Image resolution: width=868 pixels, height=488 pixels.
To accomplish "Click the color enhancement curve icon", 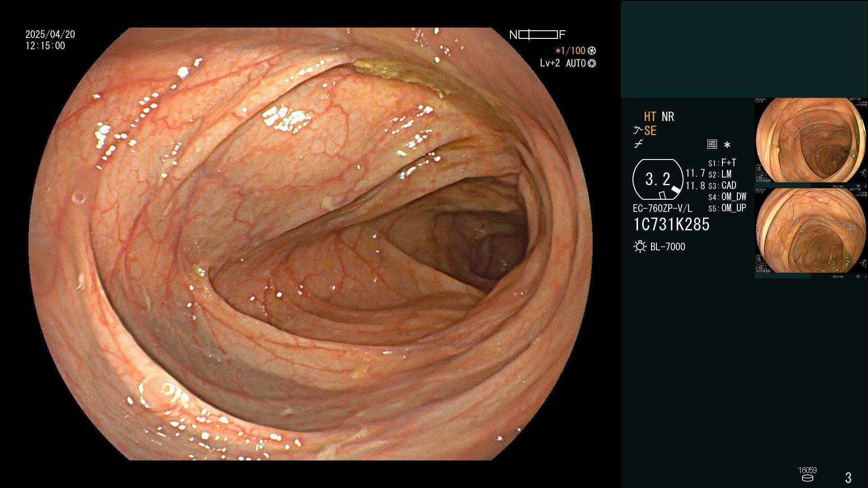I will pyautogui.click(x=638, y=144).
